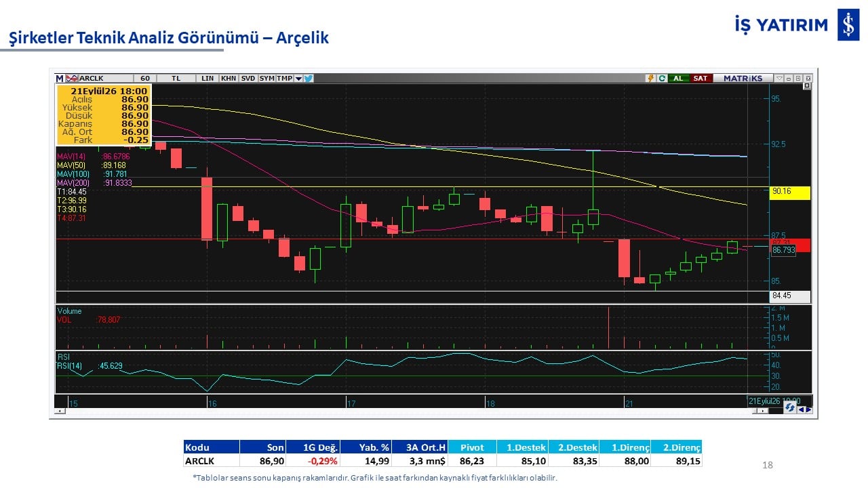Viewport: 868px width, 488px height.
Task: Click the horizontal scrollbar left arrow
Action: click(60, 411)
